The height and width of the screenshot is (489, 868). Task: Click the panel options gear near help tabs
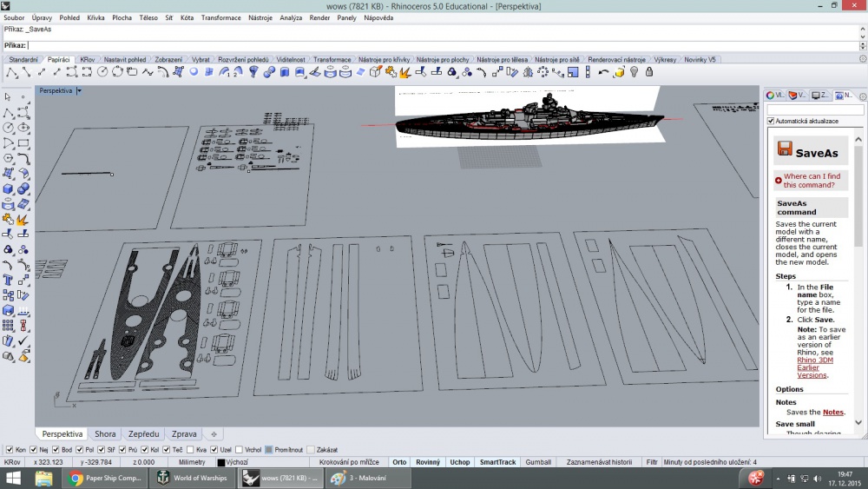pos(863,96)
